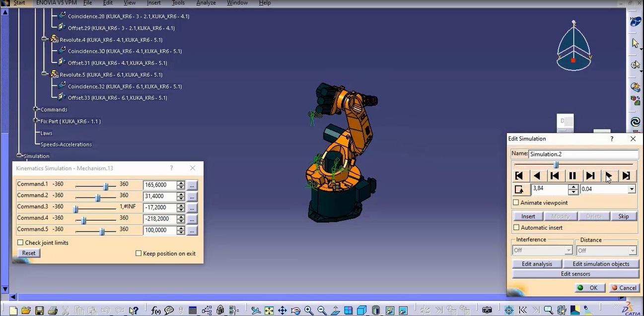Screen dimensions: 644x316
Task: Jump to simulation start
Action: [x=519, y=176]
